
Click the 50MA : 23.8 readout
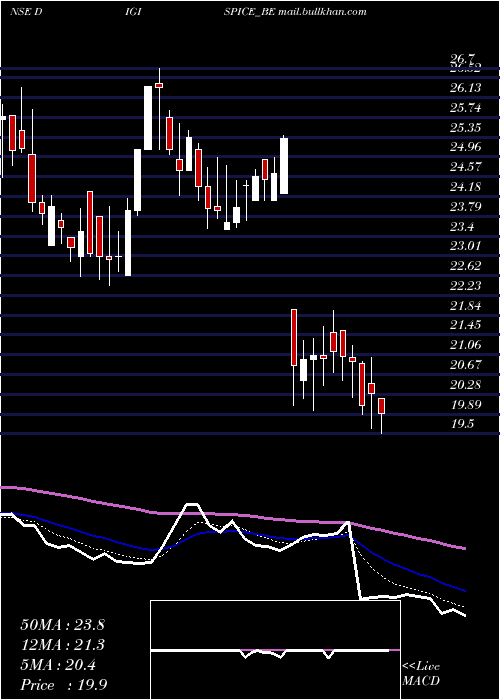[x=62, y=625]
